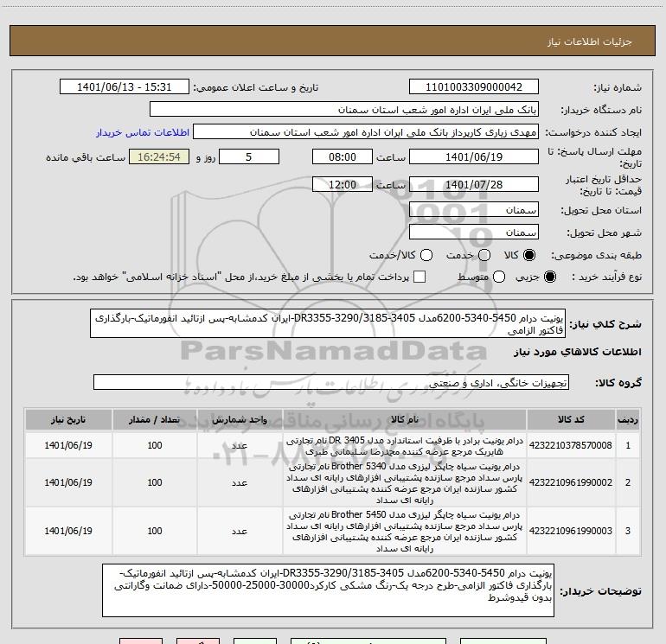Screen dimensions: 666x644
Task: Click the استان محل تحویل field
Action: [474, 210]
